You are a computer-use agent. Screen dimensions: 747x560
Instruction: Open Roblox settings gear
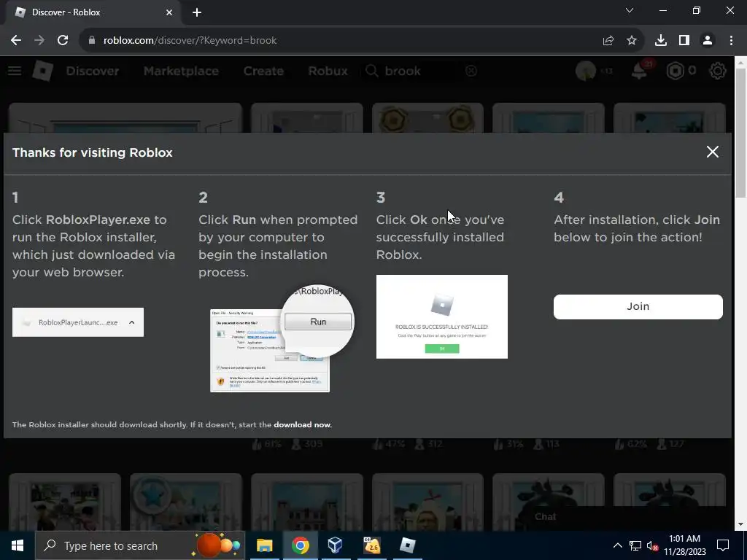pyautogui.click(x=718, y=71)
